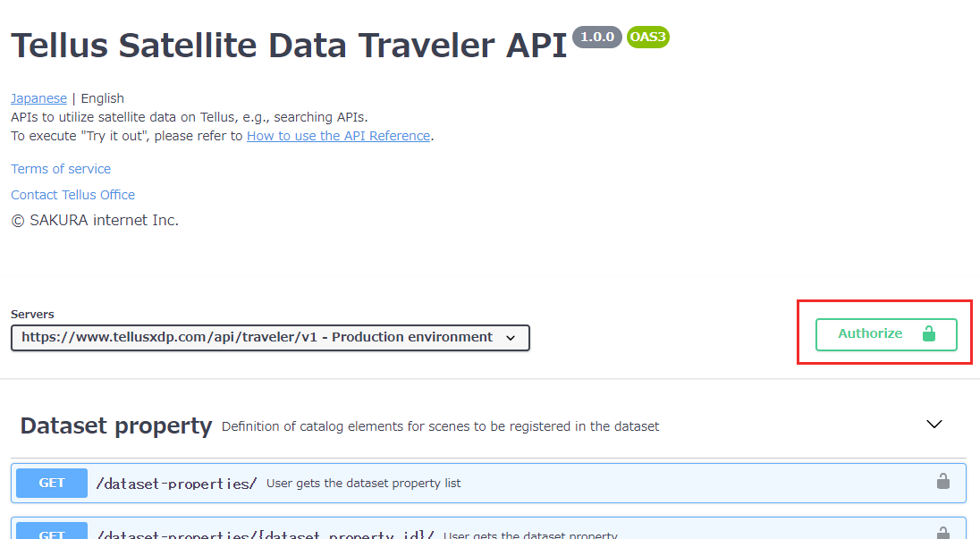Image resolution: width=980 pixels, height=539 pixels.
Task: Click the Tellus Satellite Data Traveler API title
Action: 289,46
